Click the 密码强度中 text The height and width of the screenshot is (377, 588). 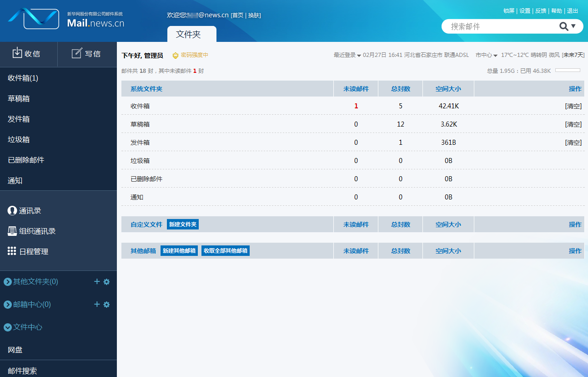point(195,55)
